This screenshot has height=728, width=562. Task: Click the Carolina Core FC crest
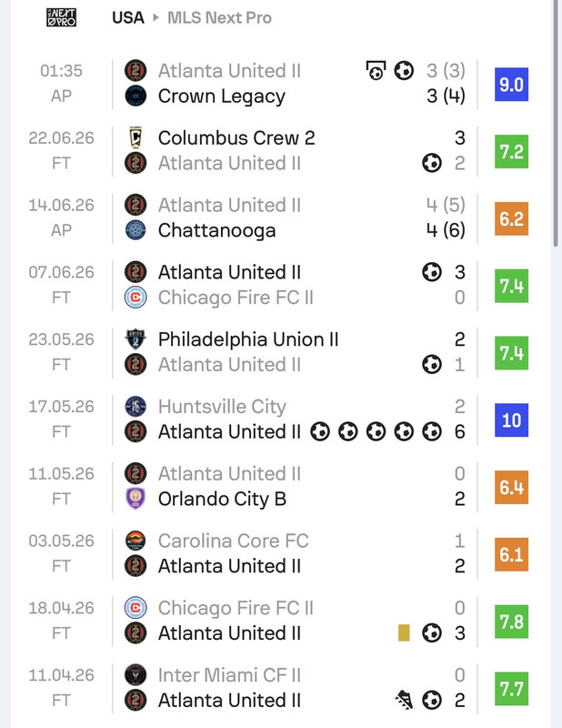click(x=135, y=541)
